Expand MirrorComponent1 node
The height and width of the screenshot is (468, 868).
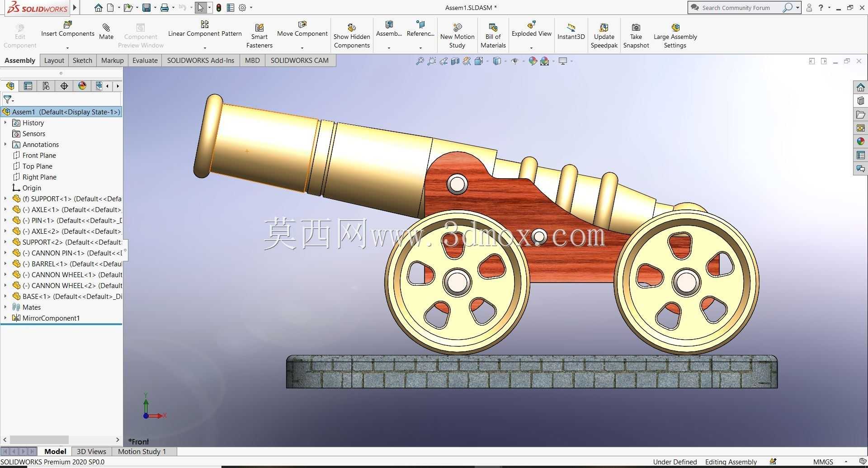(x=5, y=318)
